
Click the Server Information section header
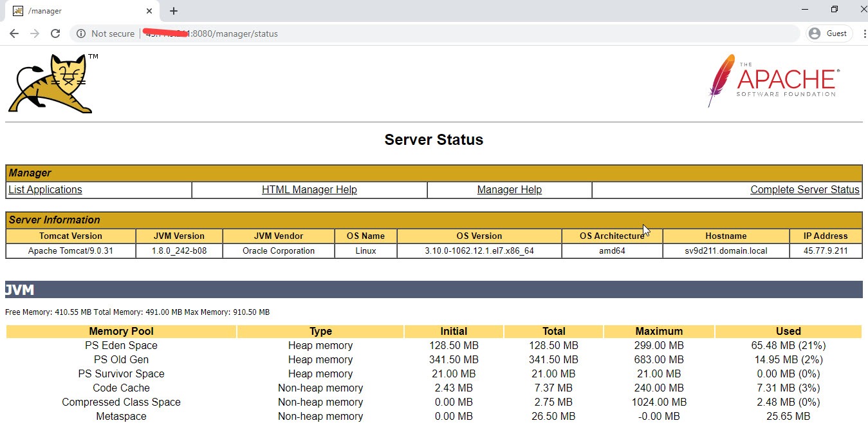point(434,220)
